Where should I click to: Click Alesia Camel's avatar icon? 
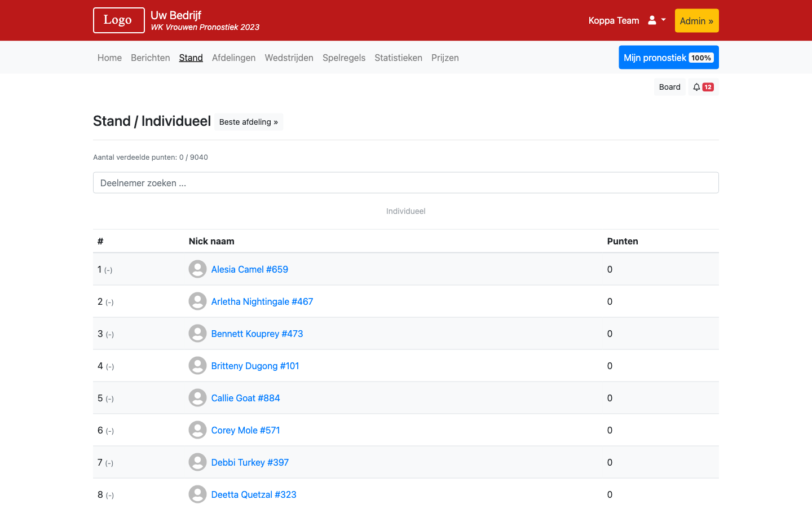[197, 269]
